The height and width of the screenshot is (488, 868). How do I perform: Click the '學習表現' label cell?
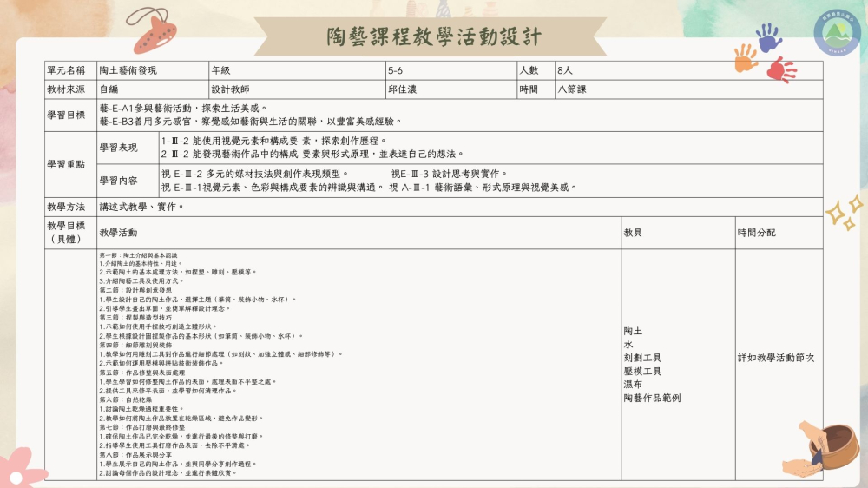pos(128,148)
